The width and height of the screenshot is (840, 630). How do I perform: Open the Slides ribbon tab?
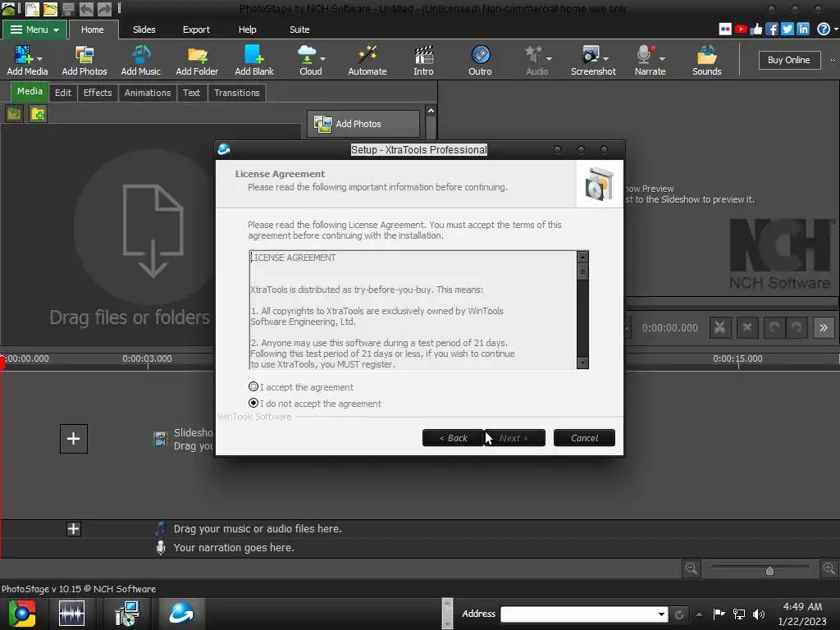[x=144, y=30]
